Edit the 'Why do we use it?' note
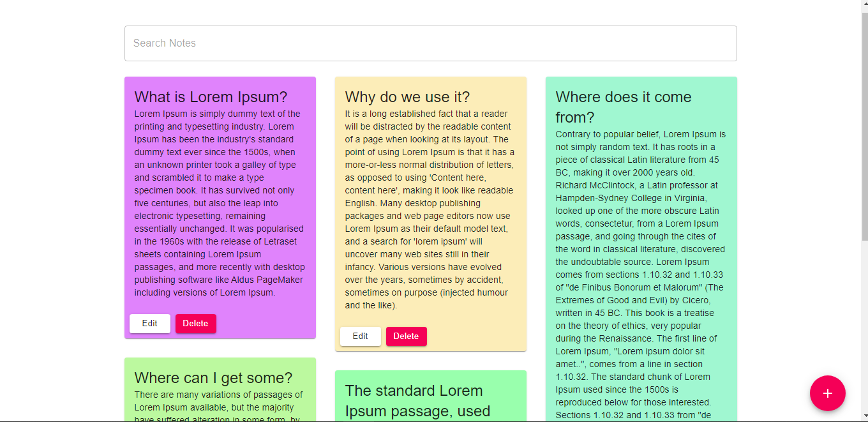Screen dimensions: 868x422 pos(361,336)
